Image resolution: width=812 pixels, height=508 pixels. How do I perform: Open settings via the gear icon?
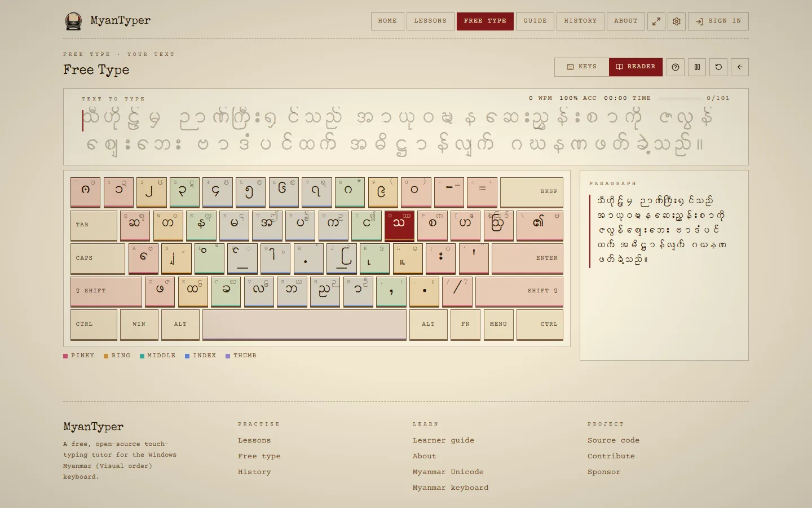pos(677,21)
